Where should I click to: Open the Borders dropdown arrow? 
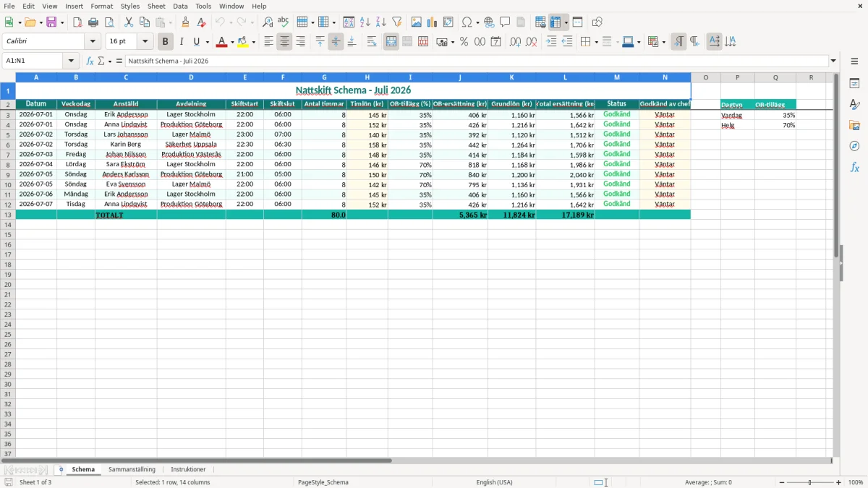pos(596,42)
